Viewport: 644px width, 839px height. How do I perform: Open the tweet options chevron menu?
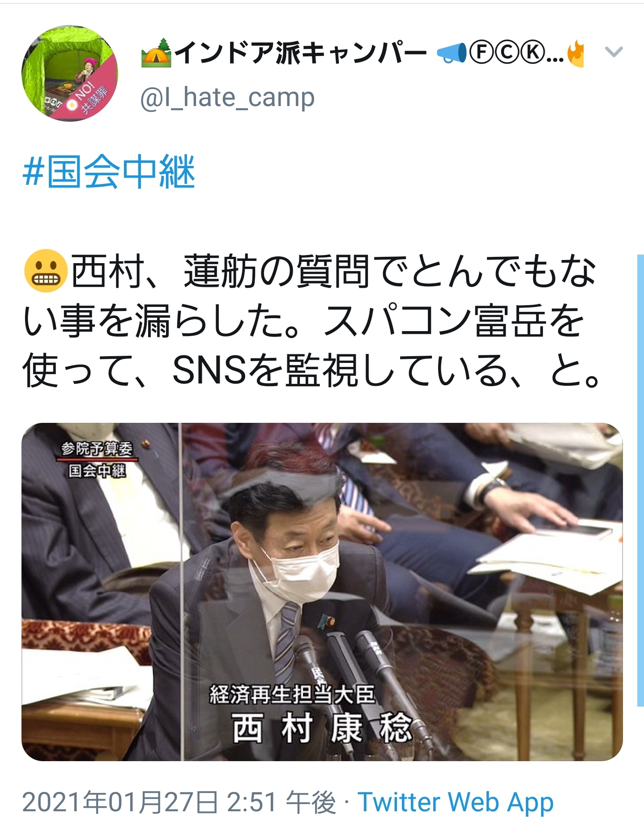click(614, 52)
